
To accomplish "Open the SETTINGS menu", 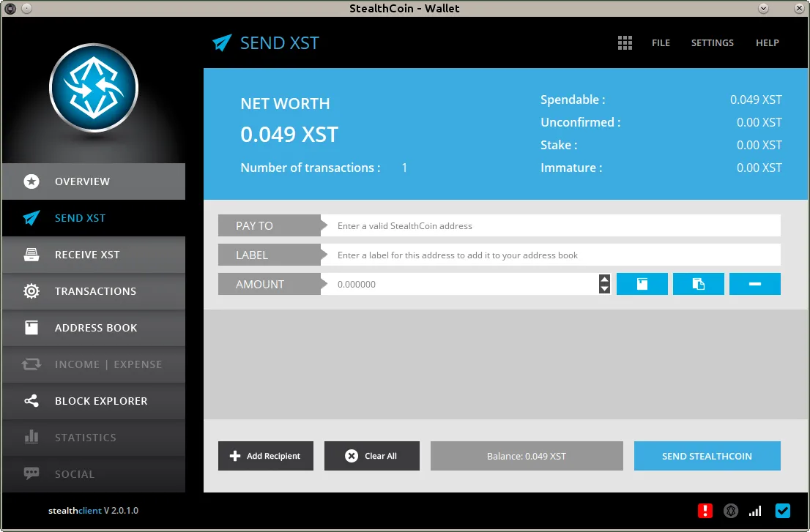I will pos(713,43).
